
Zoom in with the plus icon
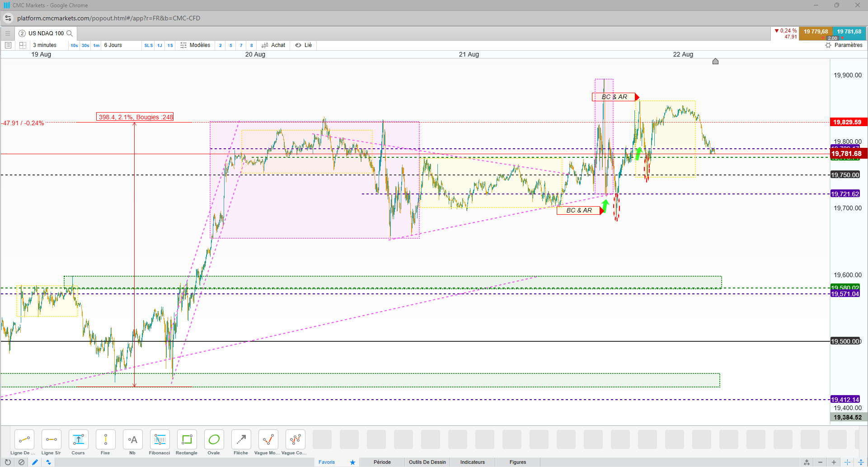point(834,462)
